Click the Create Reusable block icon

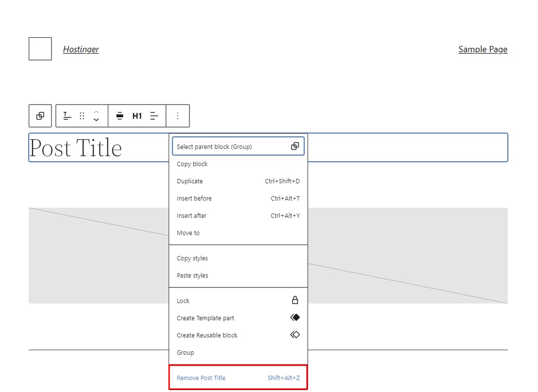pyautogui.click(x=295, y=335)
